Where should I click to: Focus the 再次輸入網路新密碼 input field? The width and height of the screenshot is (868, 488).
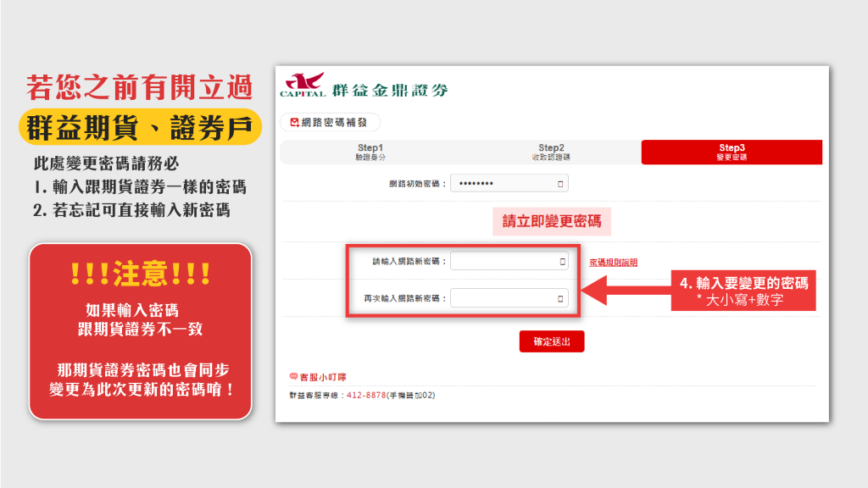click(x=504, y=298)
